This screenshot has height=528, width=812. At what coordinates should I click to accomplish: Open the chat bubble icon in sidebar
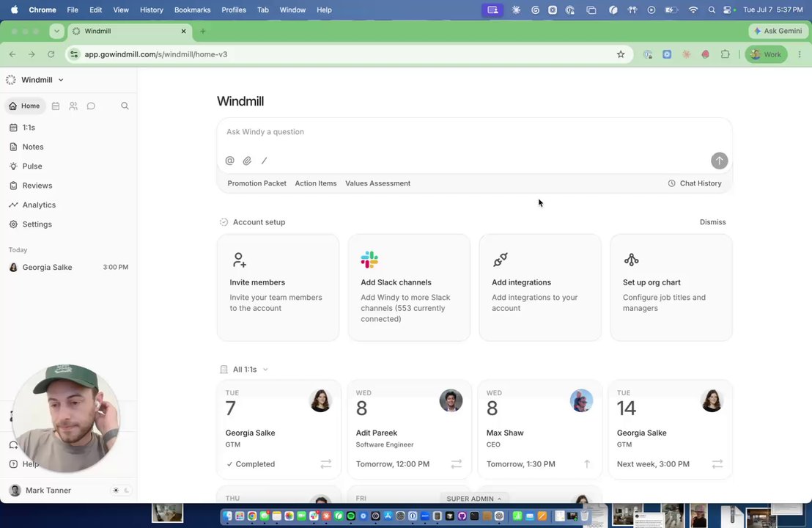point(91,106)
